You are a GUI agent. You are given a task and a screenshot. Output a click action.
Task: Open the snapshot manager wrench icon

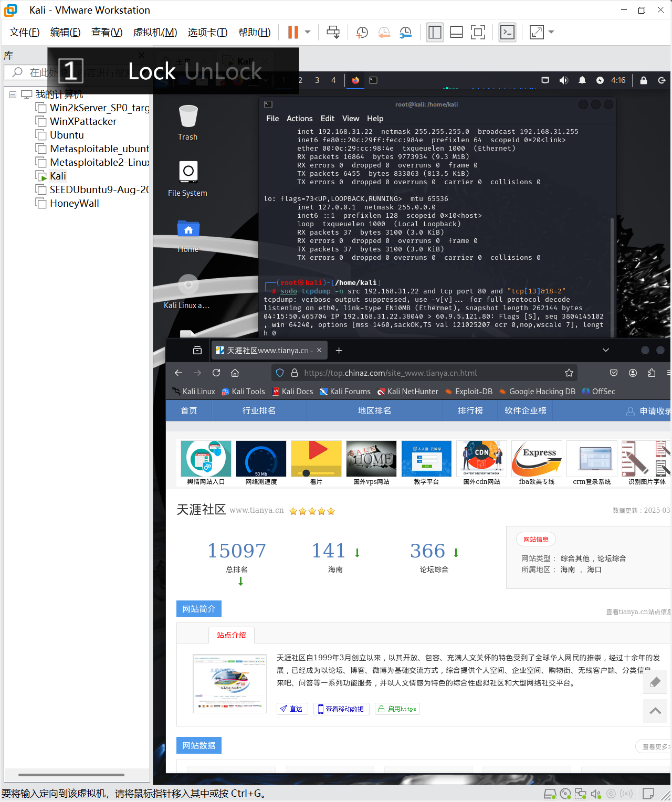point(406,32)
